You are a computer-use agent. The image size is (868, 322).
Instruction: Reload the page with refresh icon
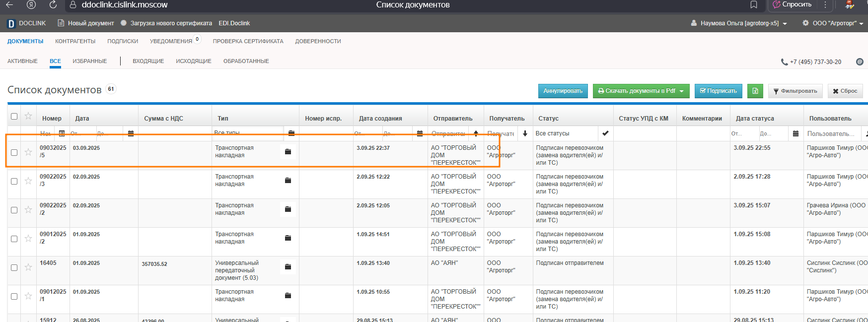[53, 5]
